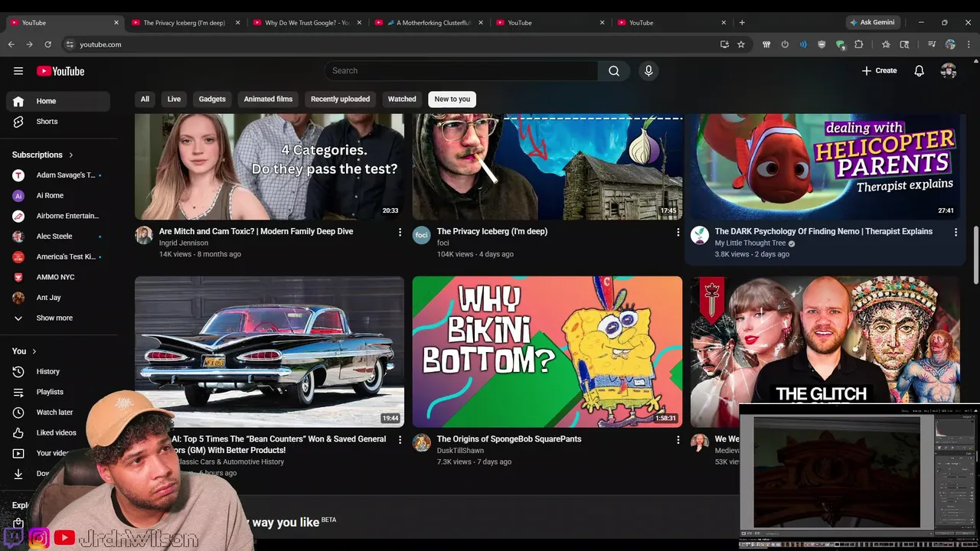Open The Origins of SpongeBob SquarePants title

(x=509, y=439)
